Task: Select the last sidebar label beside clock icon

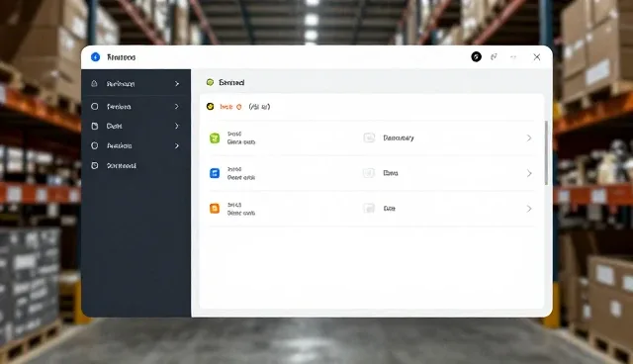Action: (x=121, y=165)
